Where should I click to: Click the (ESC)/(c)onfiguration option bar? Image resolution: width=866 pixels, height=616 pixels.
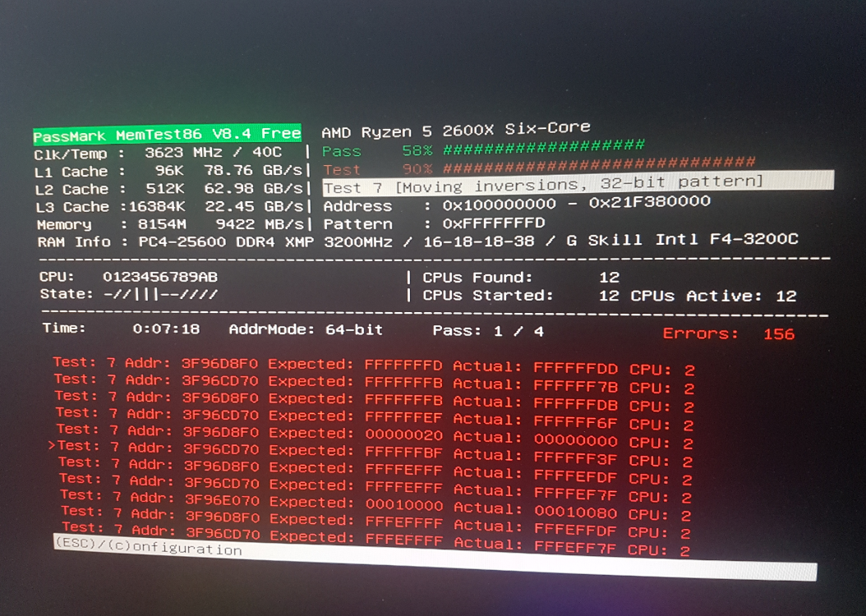435,558
